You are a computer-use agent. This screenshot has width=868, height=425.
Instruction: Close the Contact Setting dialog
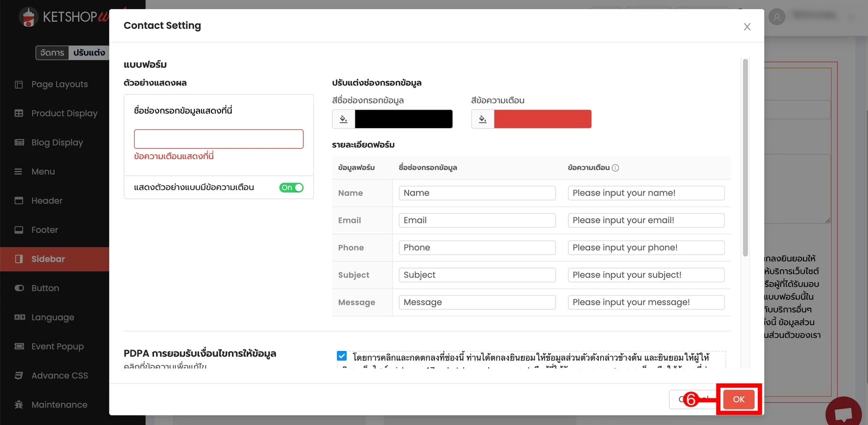point(747,27)
